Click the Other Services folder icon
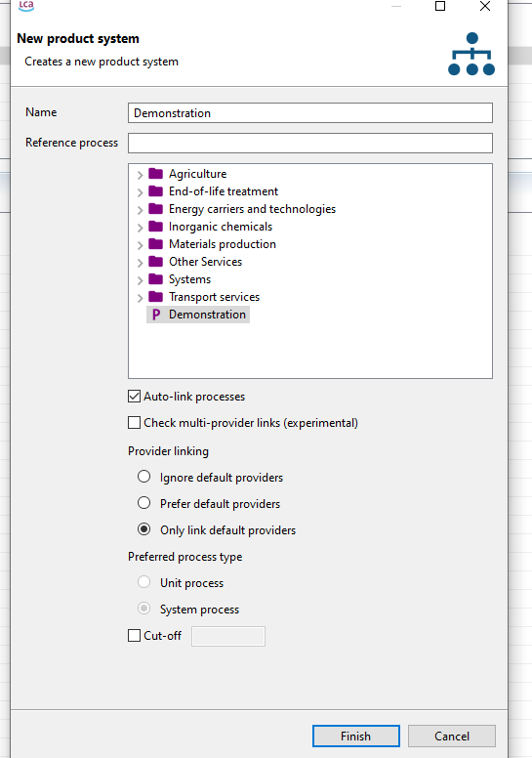The image size is (532, 758). 155,262
